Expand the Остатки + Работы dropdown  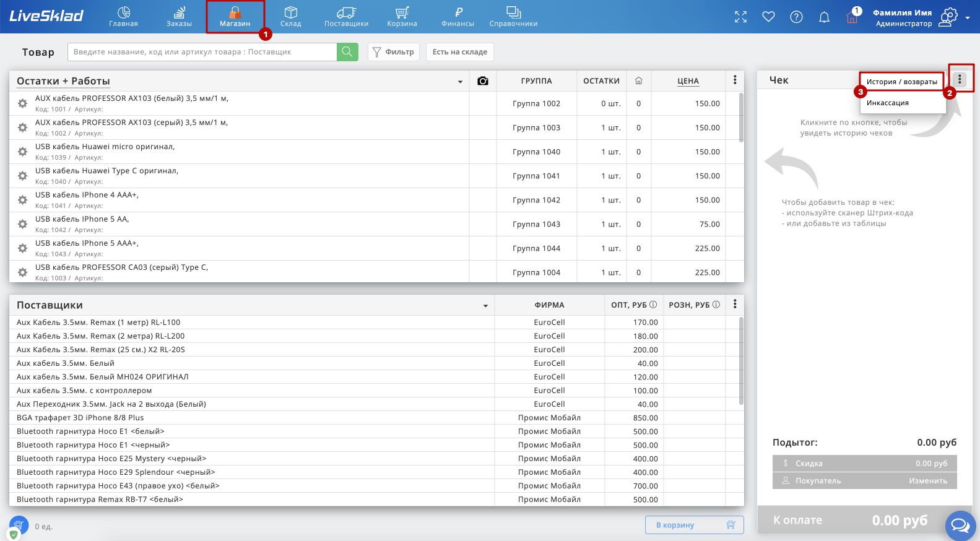point(460,82)
